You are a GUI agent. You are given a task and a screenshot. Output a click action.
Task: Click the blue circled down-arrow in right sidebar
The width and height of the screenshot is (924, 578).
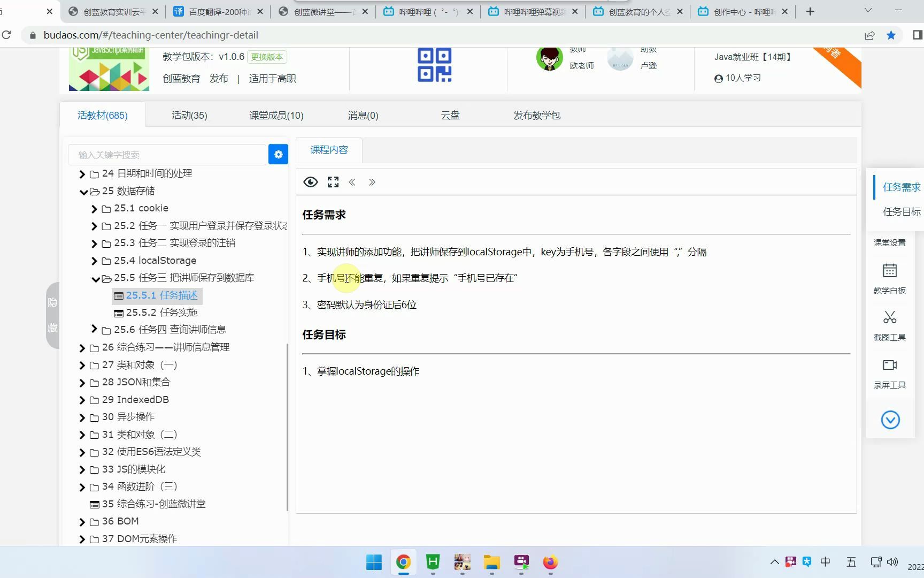(890, 420)
